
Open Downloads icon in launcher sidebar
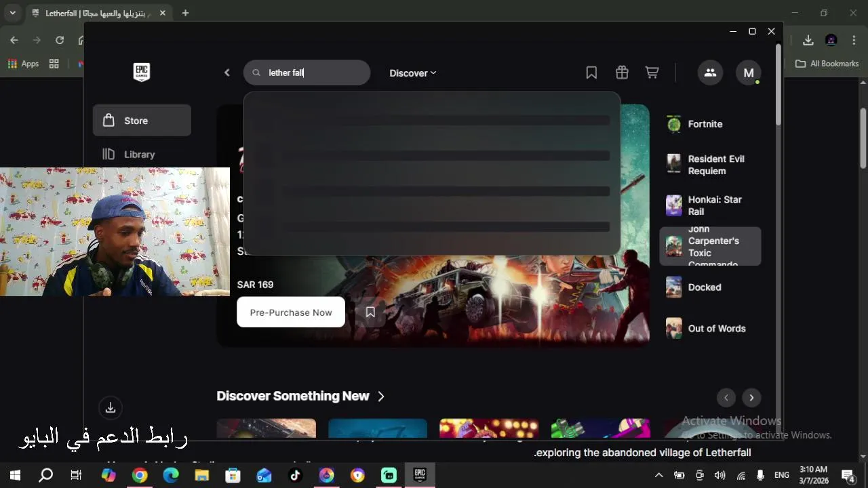click(111, 407)
